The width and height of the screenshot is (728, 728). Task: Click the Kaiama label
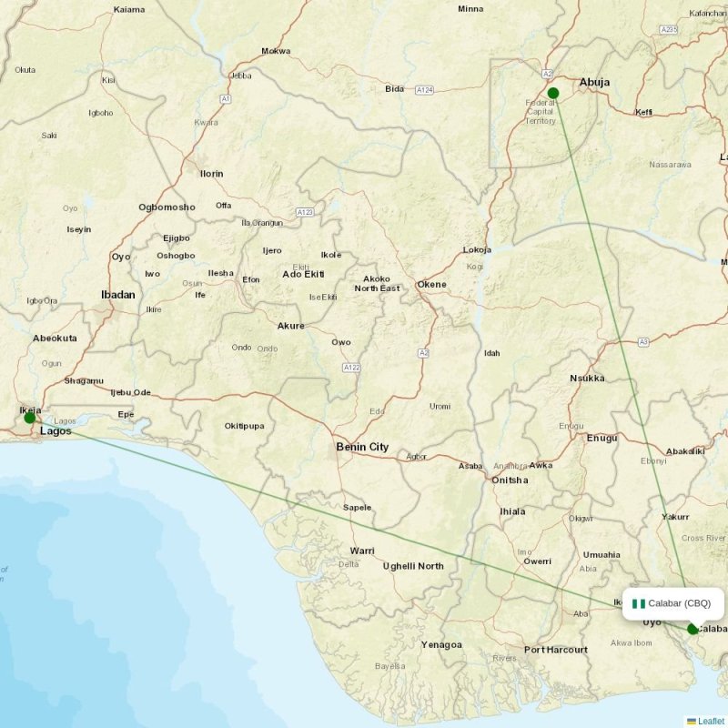tap(129, 10)
